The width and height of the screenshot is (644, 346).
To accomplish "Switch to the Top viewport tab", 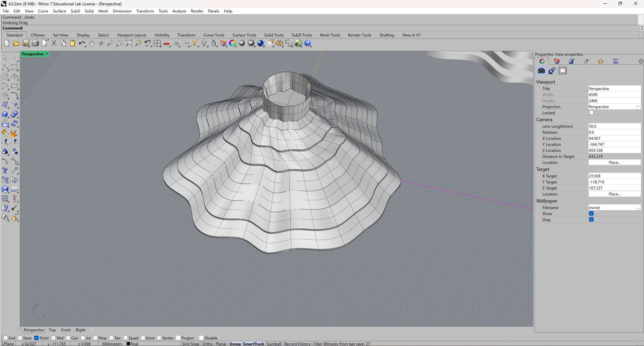I will pyautogui.click(x=52, y=330).
